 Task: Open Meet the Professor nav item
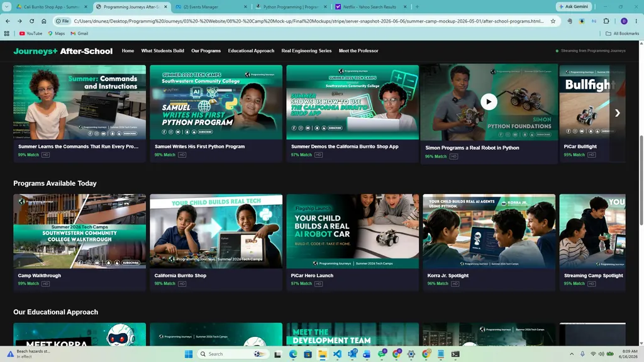[358, 51]
